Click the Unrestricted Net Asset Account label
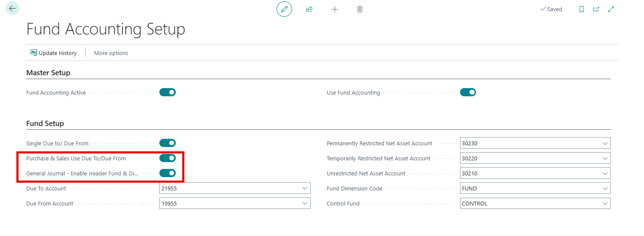 pyautogui.click(x=366, y=173)
